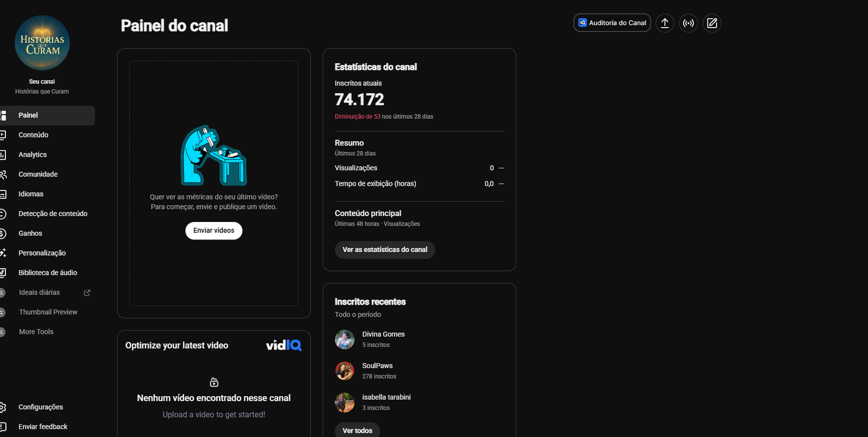Screen dimensions: 868x437
Task: Click the Configurações gear icon
Action: pos(3,407)
